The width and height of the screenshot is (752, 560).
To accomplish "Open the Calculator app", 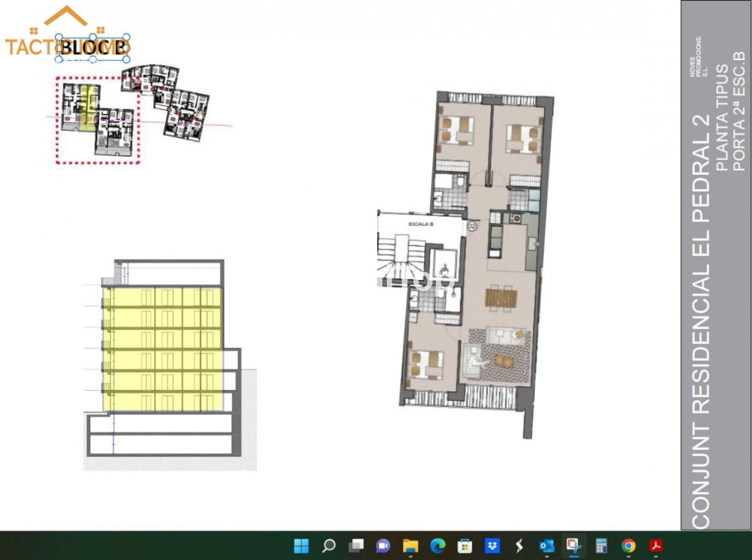I will click(601, 545).
